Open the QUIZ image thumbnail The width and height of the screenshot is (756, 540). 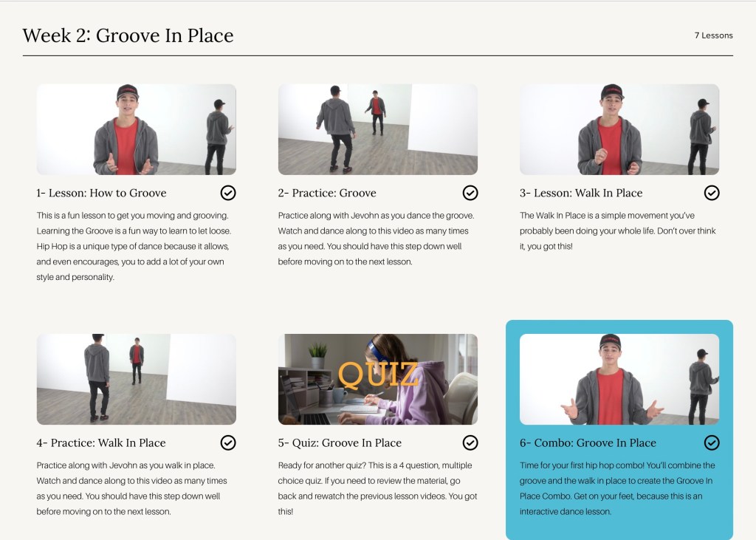tap(378, 379)
